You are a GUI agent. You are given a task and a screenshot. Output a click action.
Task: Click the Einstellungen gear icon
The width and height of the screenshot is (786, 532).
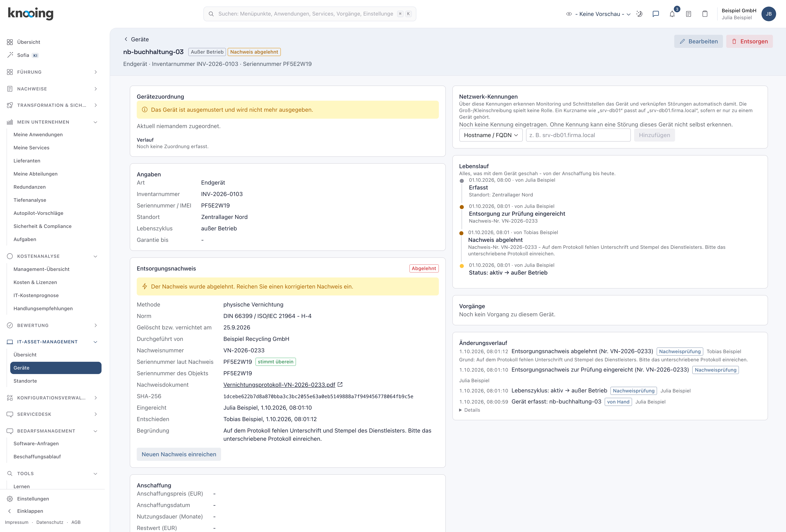[x=10, y=498]
